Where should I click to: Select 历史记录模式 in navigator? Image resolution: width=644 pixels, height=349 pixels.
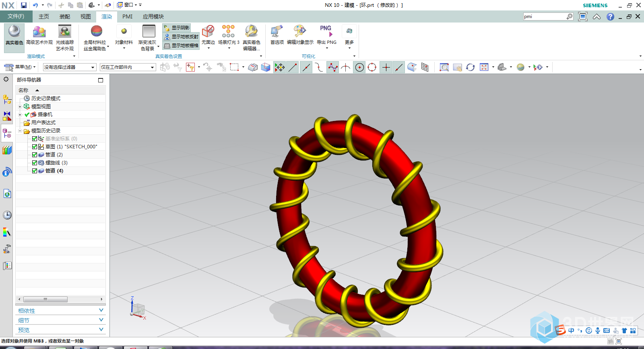coord(46,99)
